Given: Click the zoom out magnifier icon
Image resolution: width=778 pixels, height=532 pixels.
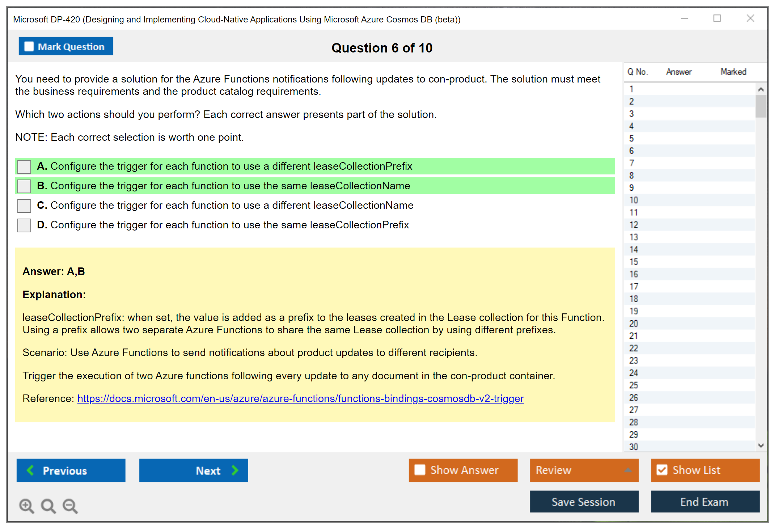Looking at the screenshot, I should (x=70, y=506).
